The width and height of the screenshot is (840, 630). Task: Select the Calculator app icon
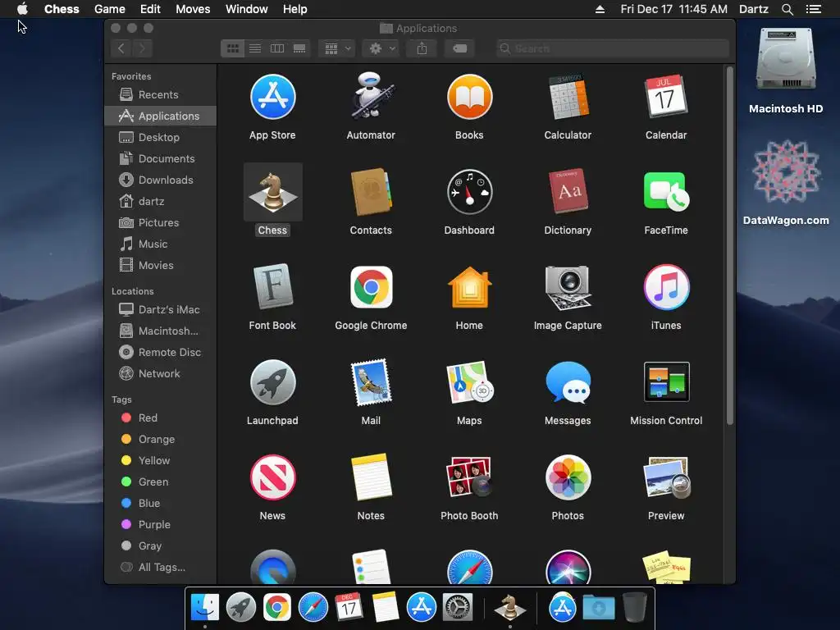tap(568, 97)
